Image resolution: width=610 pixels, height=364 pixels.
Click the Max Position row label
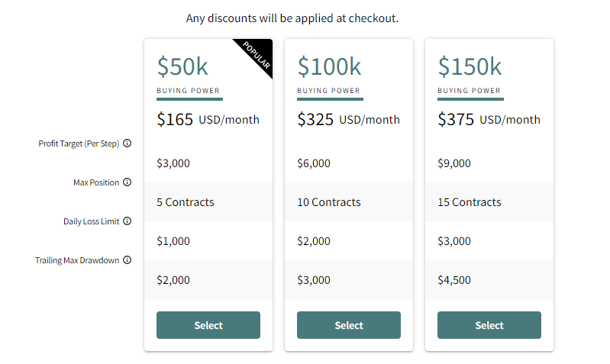click(x=96, y=182)
